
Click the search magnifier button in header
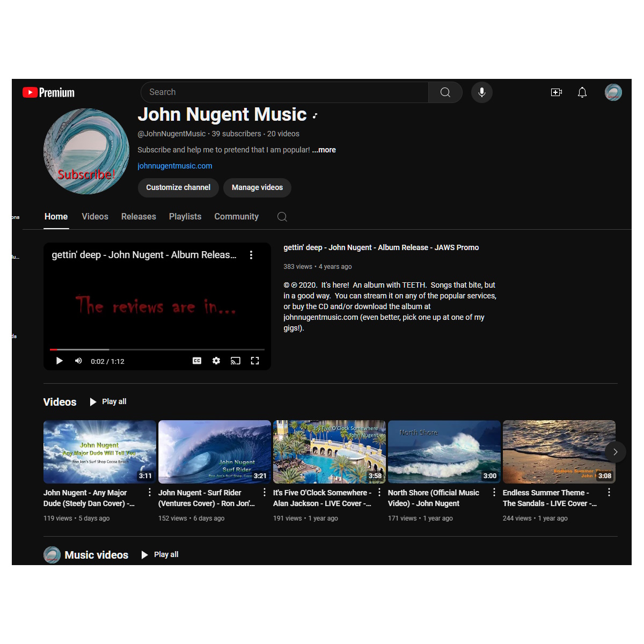445,92
